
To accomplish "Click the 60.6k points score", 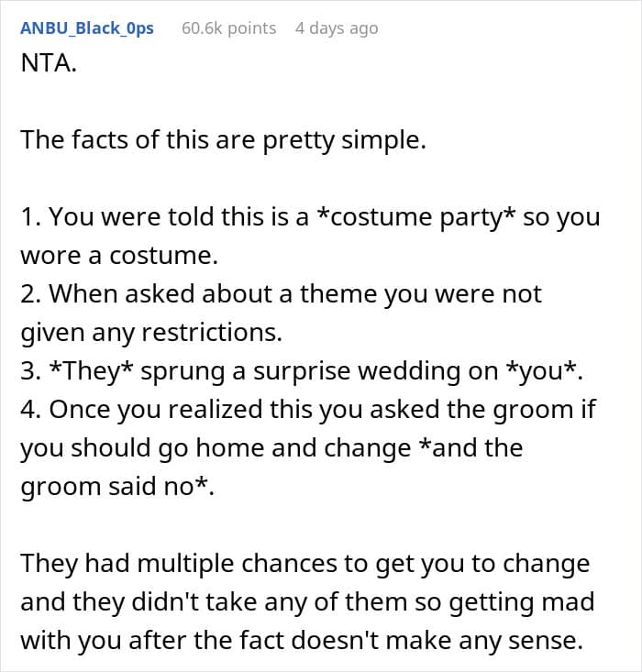I will point(228,28).
